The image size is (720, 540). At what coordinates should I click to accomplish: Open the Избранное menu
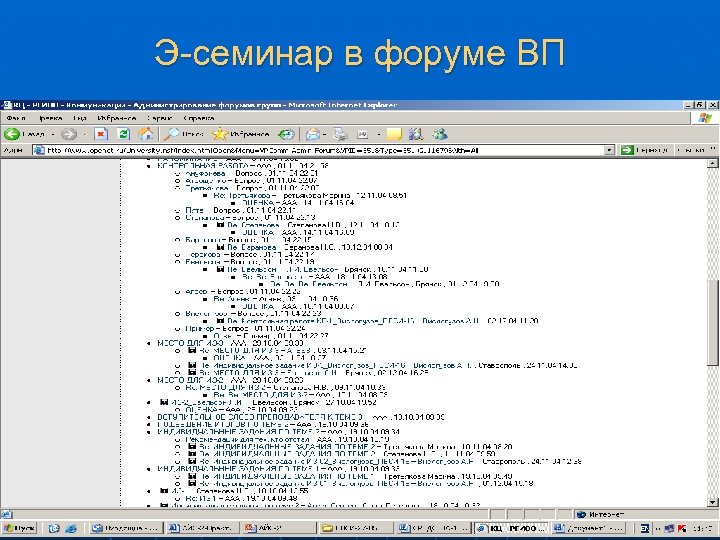tap(117, 118)
